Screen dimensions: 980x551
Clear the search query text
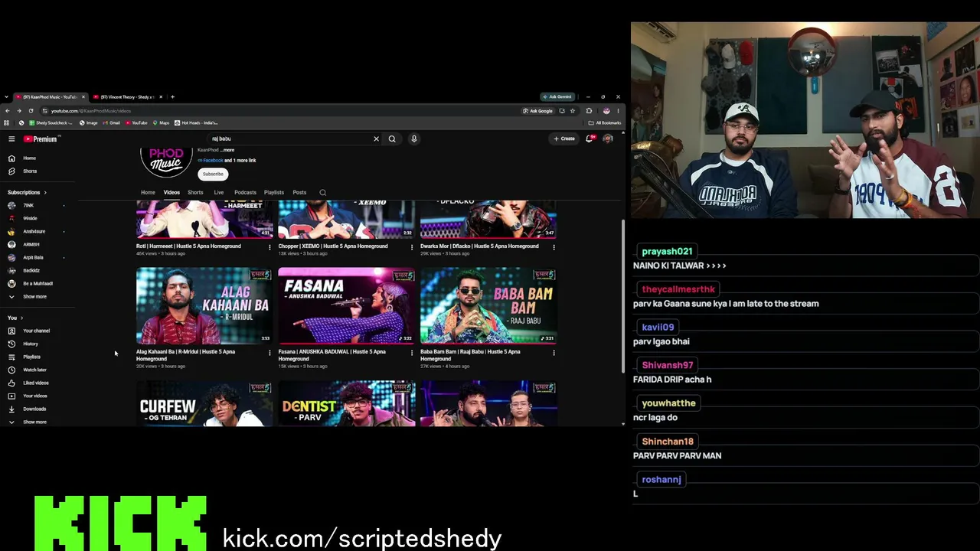(x=376, y=139)
